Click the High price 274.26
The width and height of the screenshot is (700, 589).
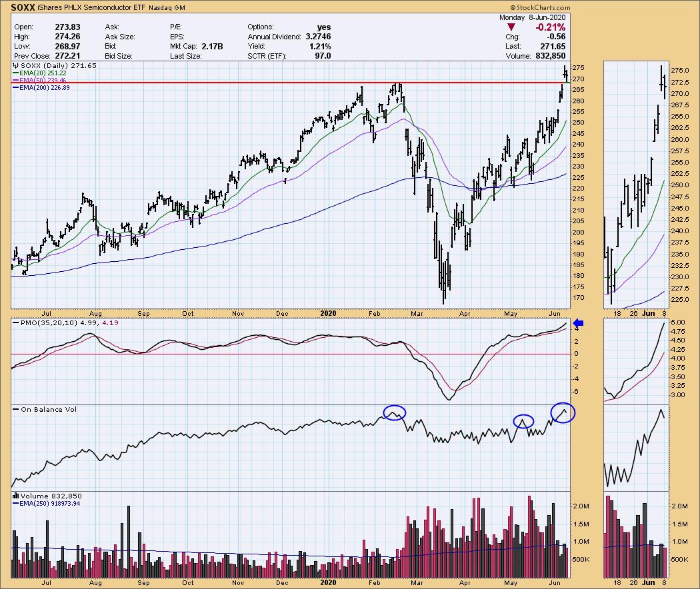click(x=67, y=37)
